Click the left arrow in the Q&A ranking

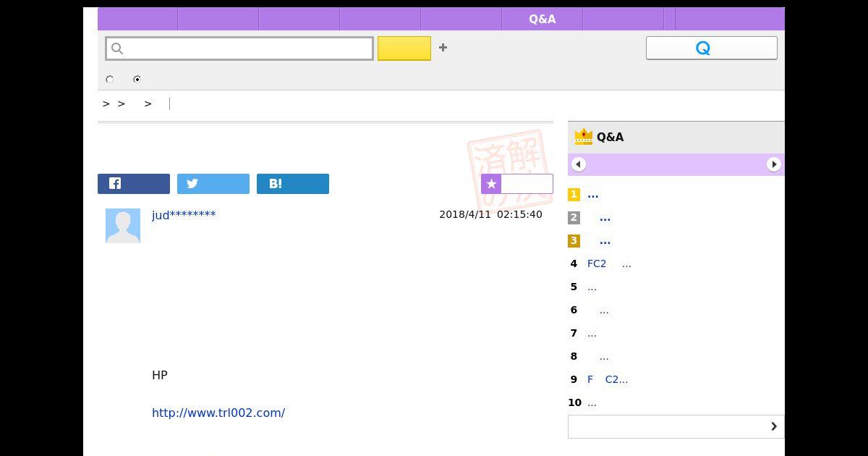(x=578, y=164)
